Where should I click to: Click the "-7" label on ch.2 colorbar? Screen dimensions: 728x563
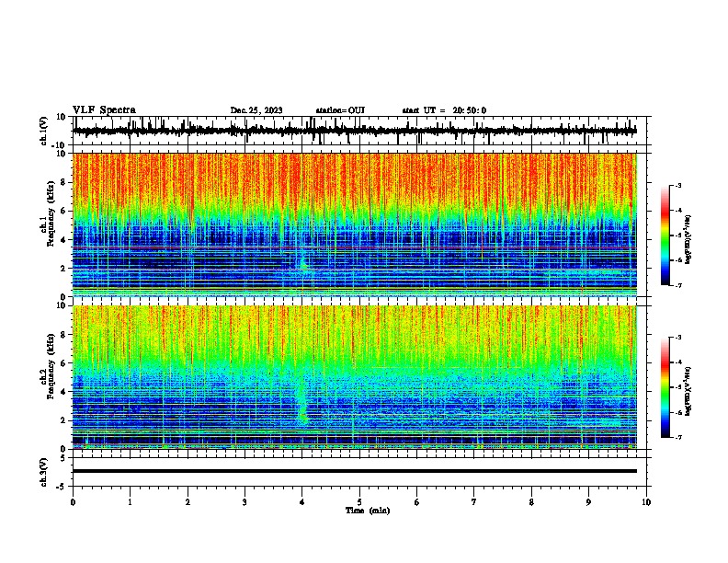(x=677, y=438)
